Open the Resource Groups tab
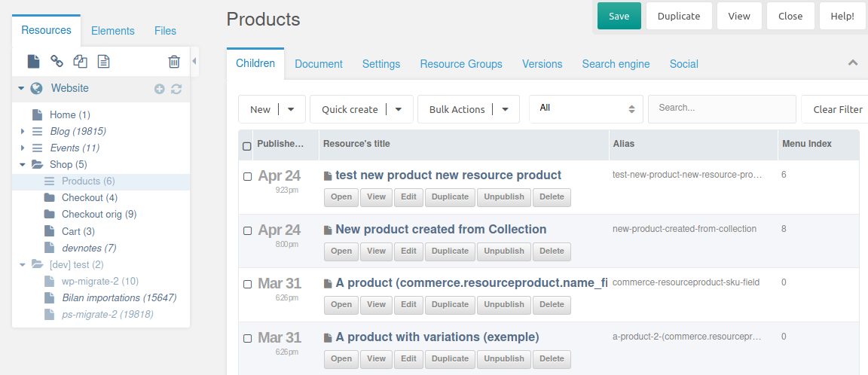Screen dimensions: 868x375 point(461,64)
